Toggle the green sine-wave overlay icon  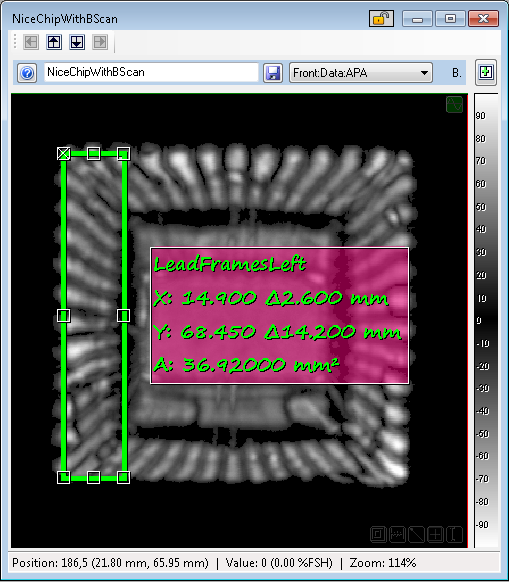454,104
